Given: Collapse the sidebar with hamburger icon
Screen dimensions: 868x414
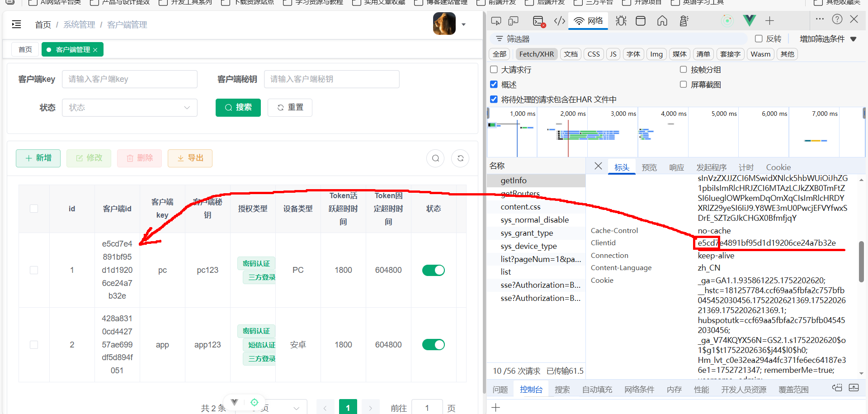Looking at the screenshot, I should pos(17,24).
